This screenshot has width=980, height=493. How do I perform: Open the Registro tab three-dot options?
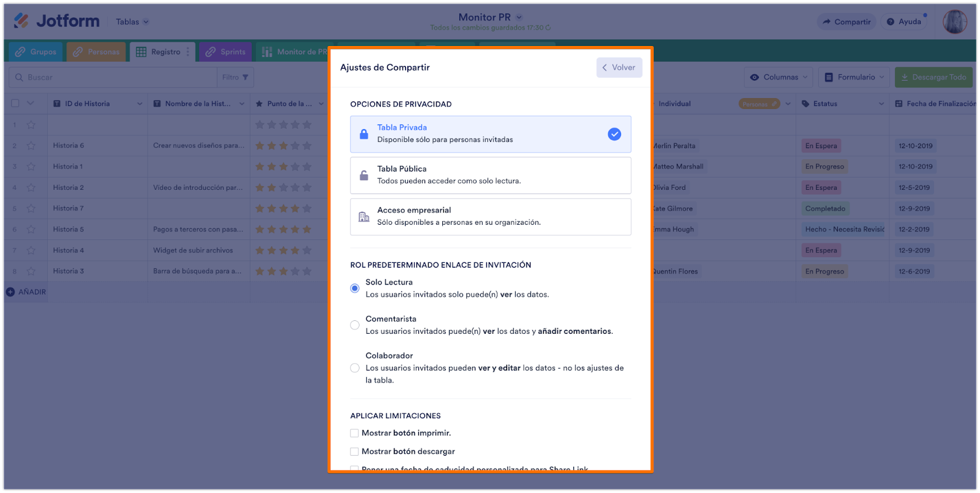pos(188,52)
